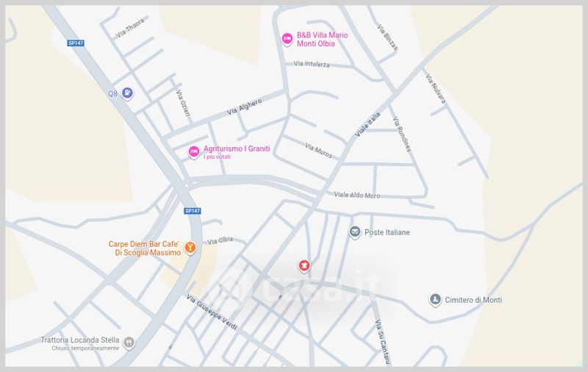Click the Via Giuseppe Verdi street label

click(x=212, y=312)
